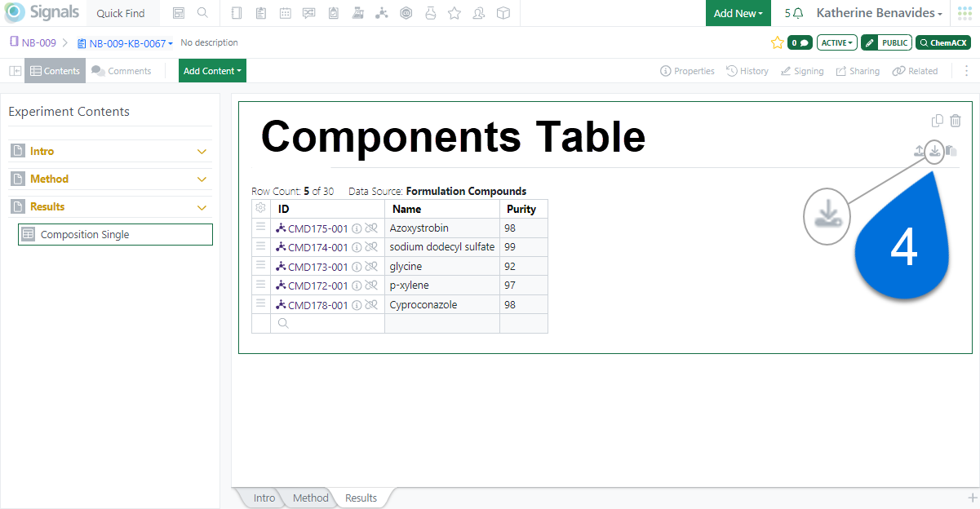Viewport: 980px width, 509px height.
Task: Open the ACTIVE status dropdown
Action: click(836, 42)
